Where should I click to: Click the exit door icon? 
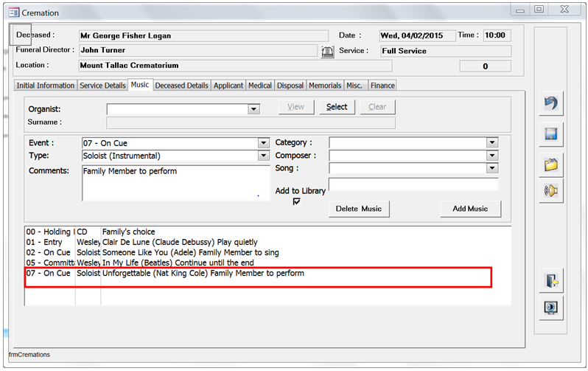550,280
